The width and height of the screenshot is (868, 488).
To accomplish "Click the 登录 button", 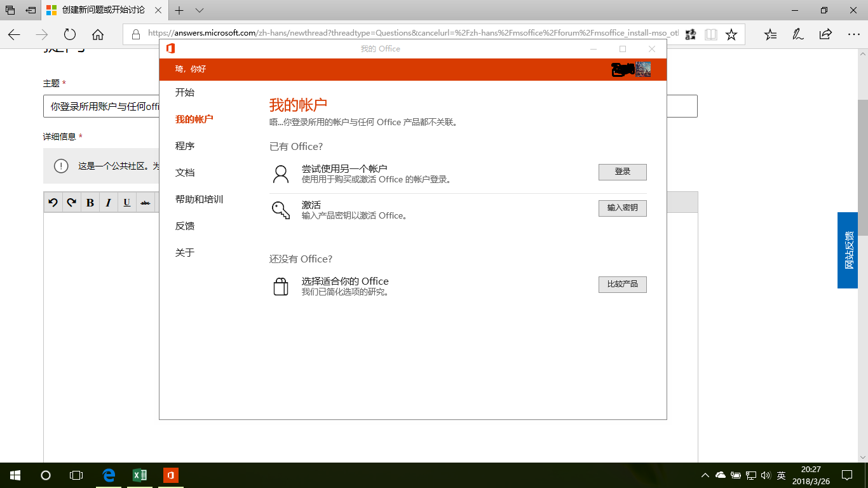I will coord(623,172).
